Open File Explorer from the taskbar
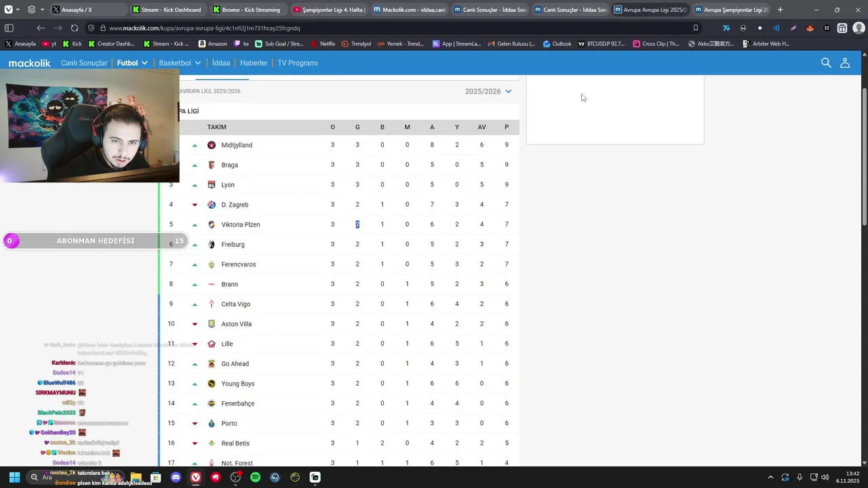The image size is (868, 488). pos(136,477)
